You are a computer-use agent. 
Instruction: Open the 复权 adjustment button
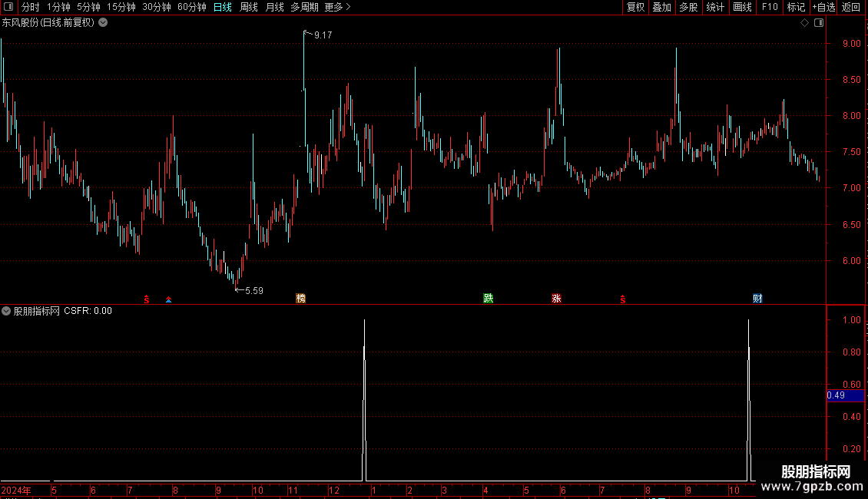[635, 7]
